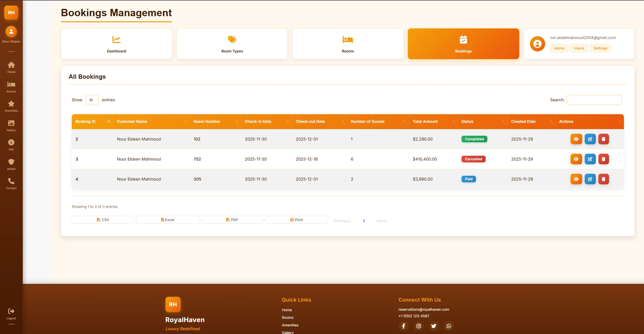View details of booking 4

[x=576, y=179]
